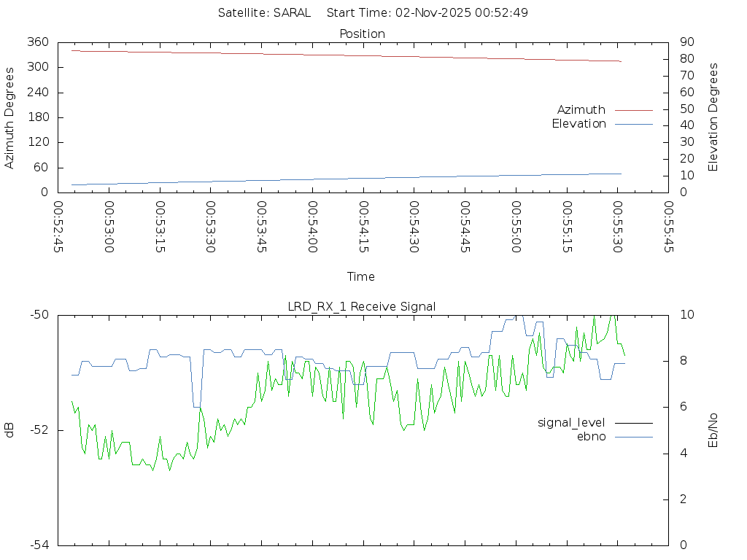Click the ebno legend line sample
Viewport: 747px width, 560px height.
tap(633, 437)
